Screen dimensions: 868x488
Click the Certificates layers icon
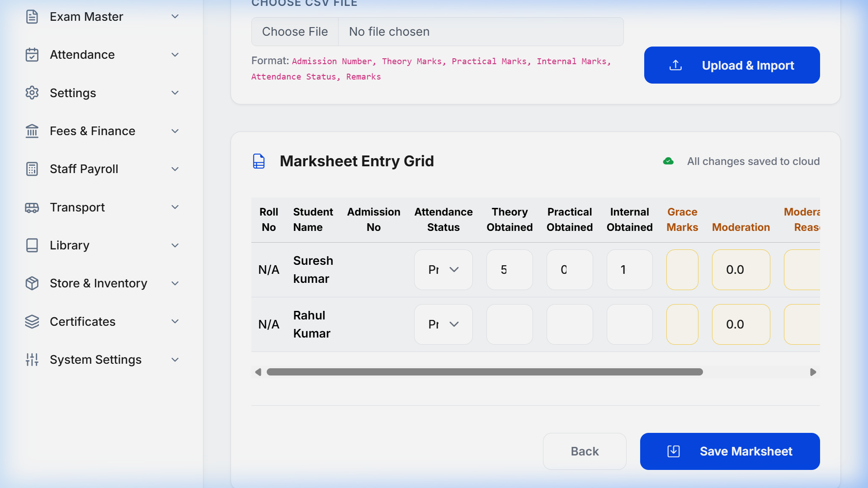point(32,322)
